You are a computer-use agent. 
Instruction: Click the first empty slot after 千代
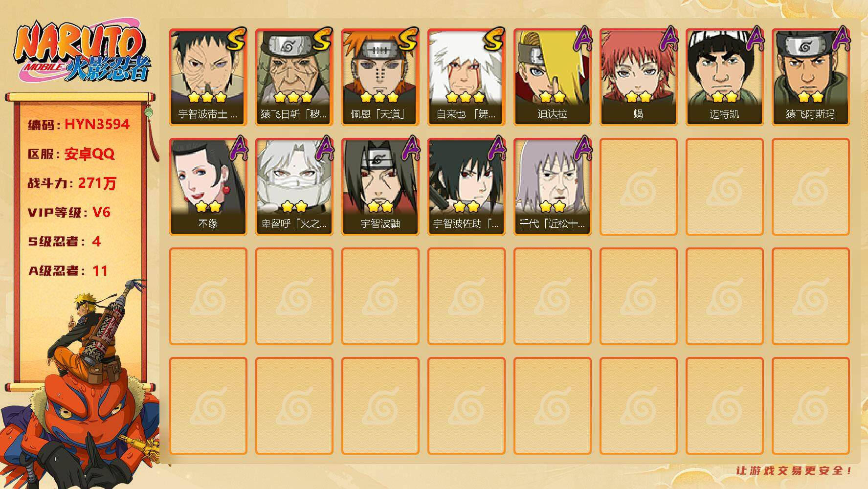click(639, 187)
